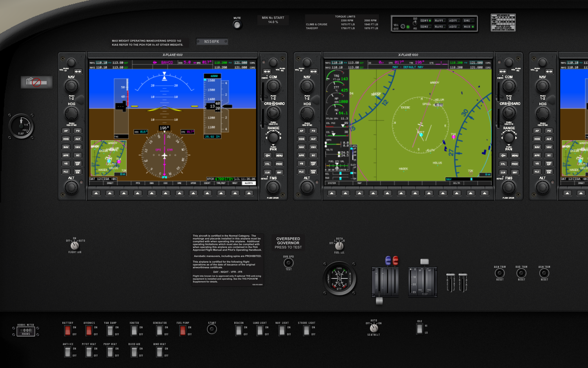Turn the FUEL SEL rotary selector
This screenshot has height=368, width=588.
pyautogui.click(x=339, y=246)
